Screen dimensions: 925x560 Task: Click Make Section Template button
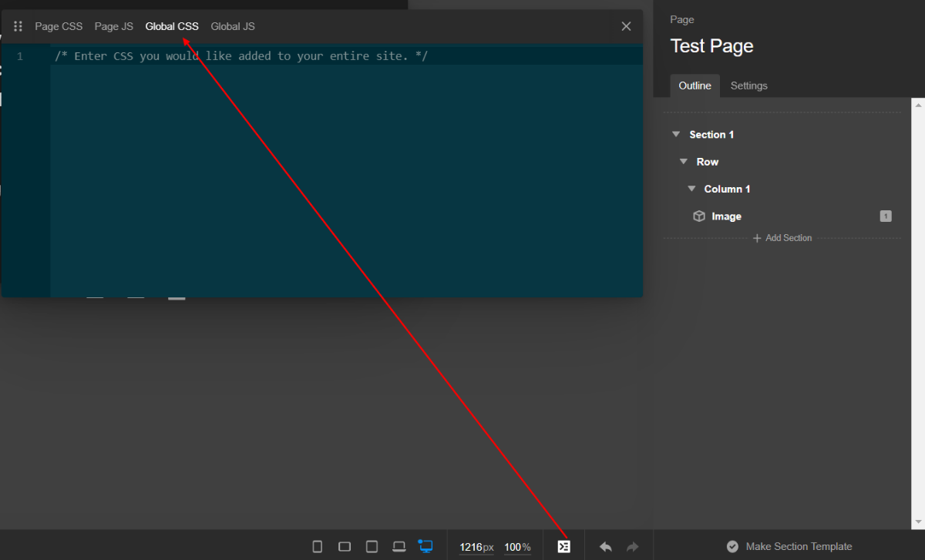(x=790, y=547)
